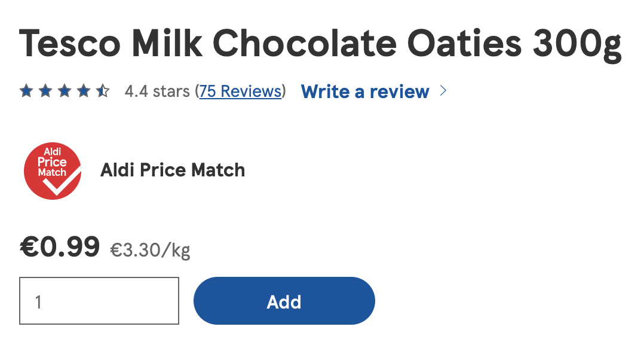Click the first rating star
Image resolution: width=644 pixels, height=354 pixels.
[x=26, y=91]
